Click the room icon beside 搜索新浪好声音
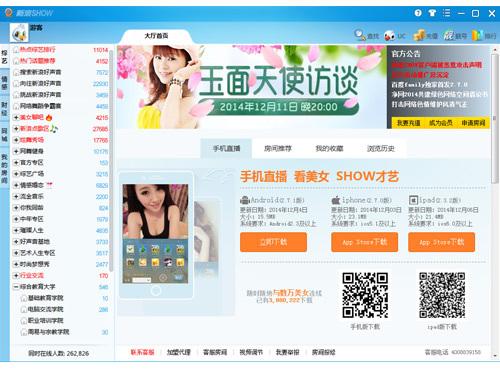500x375 pixels. pos(16,72)
